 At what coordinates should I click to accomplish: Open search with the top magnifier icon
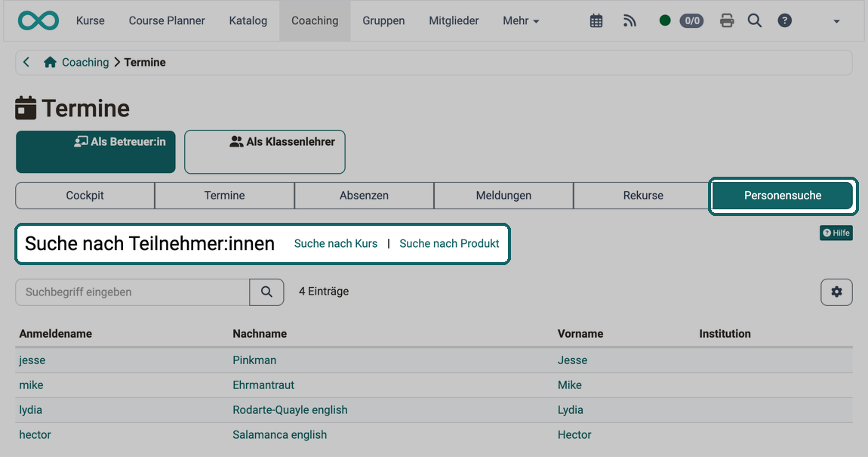tap(755, 21)
